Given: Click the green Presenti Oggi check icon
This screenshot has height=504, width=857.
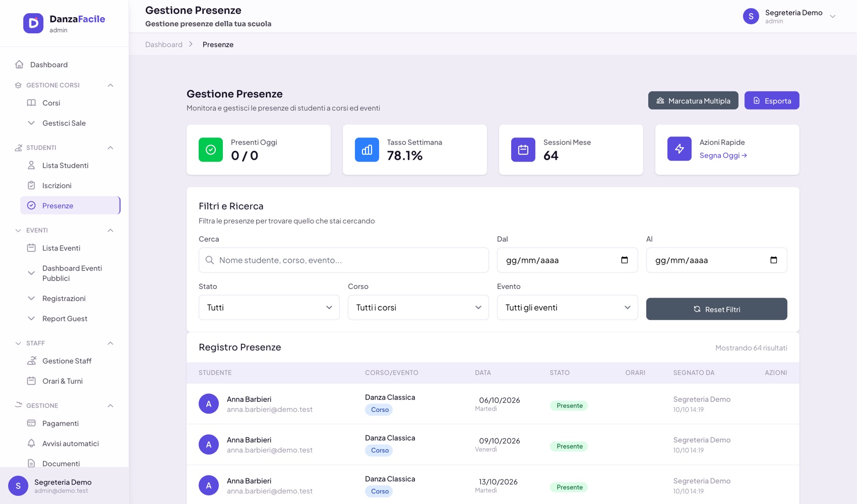Looking at the screenshot, I should coord(211,150).
